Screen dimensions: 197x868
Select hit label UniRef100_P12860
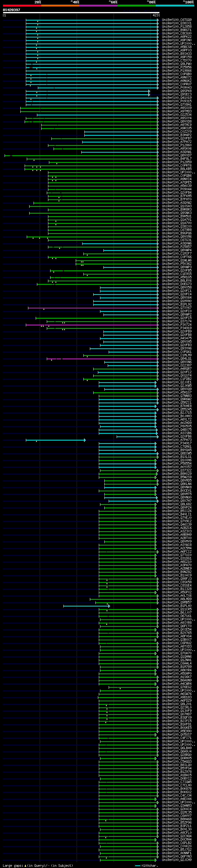177,145
